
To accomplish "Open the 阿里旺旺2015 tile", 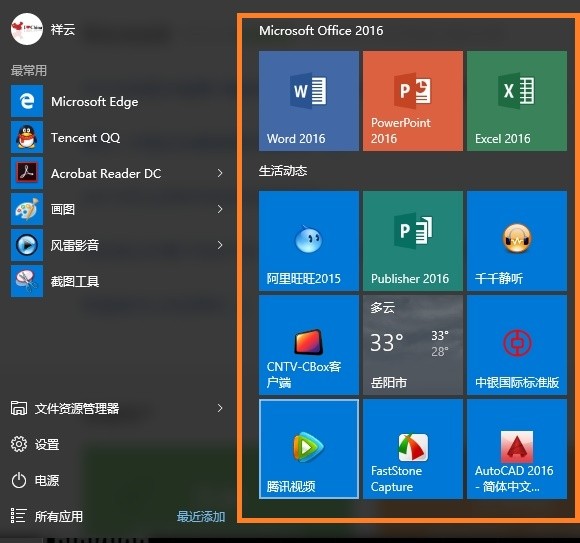I will [x=308, y=241].
